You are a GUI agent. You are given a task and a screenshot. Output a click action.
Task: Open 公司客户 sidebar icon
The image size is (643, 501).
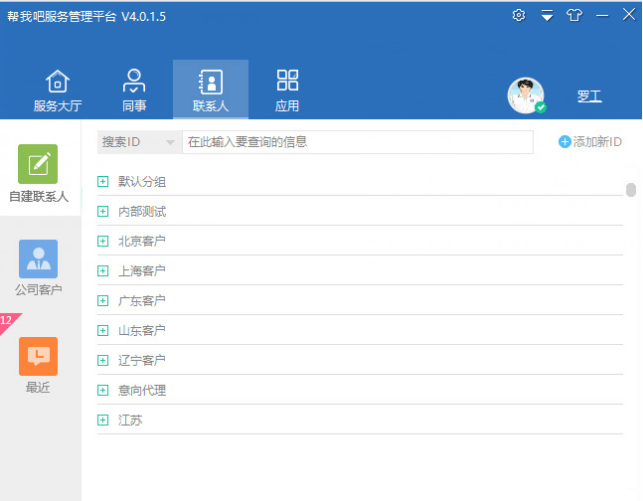[38, 259]
